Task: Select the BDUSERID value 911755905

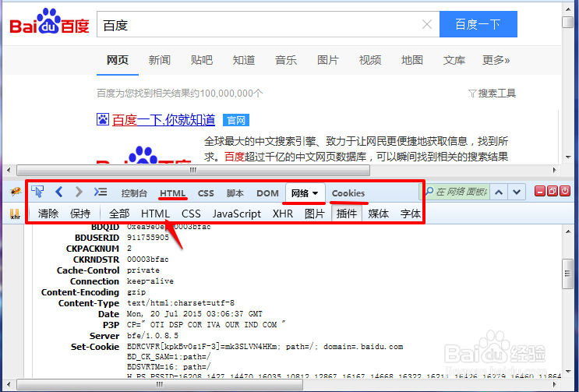Action: [x=148, y=238]
